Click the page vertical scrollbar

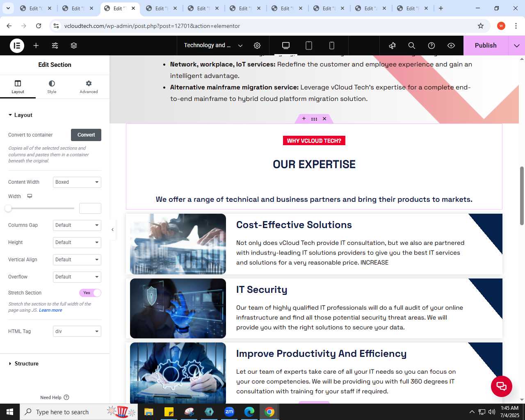coord(522,196)
